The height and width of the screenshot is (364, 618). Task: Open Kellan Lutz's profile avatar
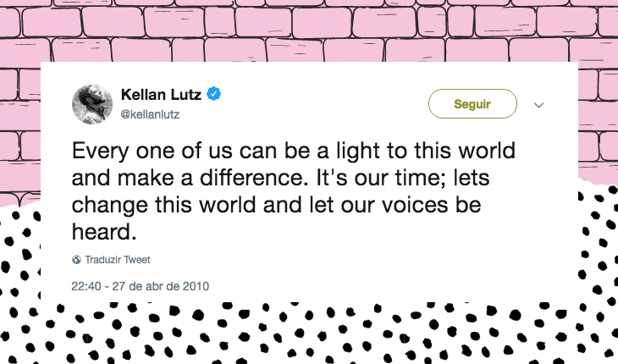click(x=92, y=104)
